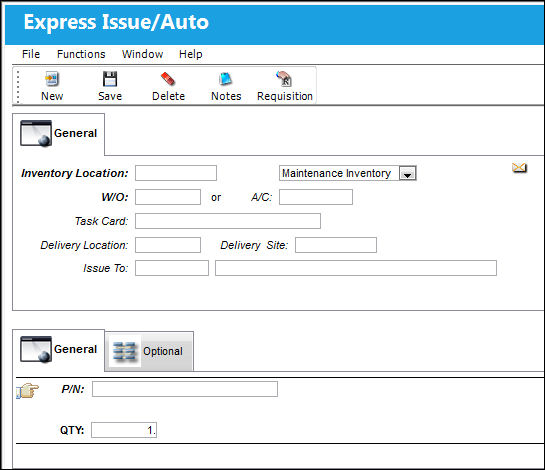Switch to the Optional tab
Viewport: 545px width, 470px height.
[x=149, y=351]
